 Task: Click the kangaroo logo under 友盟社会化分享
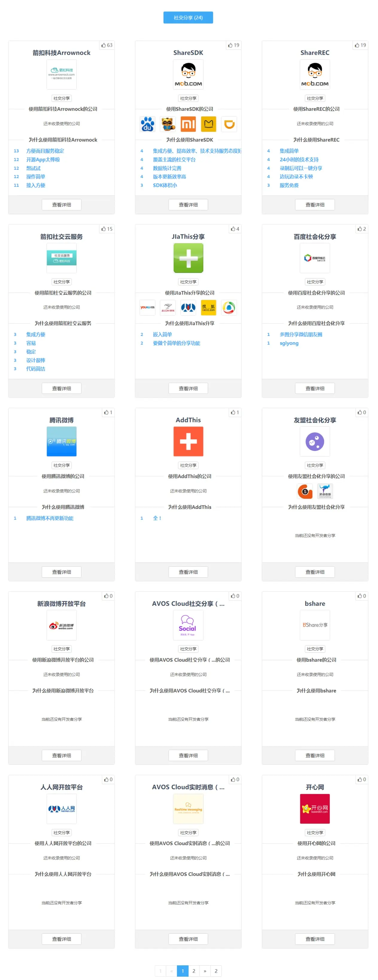point(325,491)
